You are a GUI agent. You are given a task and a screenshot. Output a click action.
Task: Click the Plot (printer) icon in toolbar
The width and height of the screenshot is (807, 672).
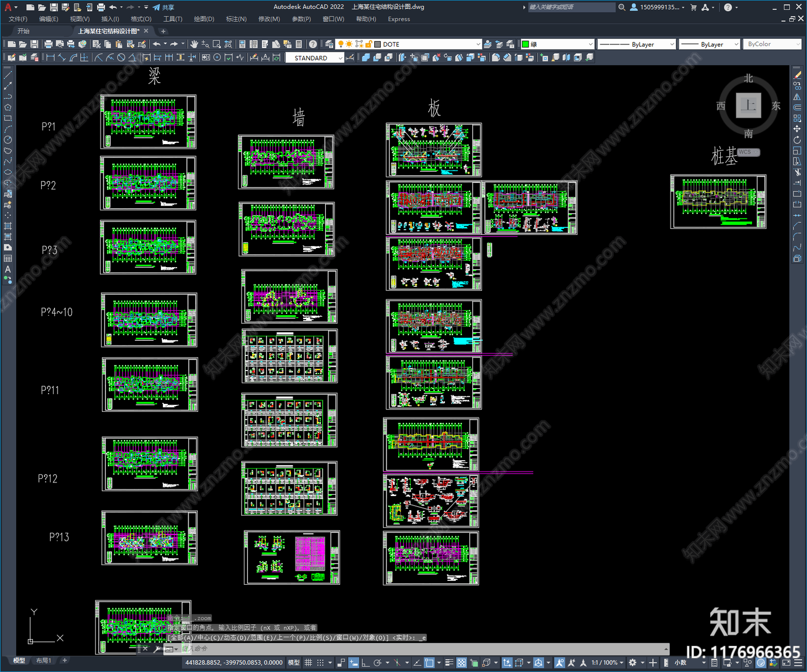point(48,44)
